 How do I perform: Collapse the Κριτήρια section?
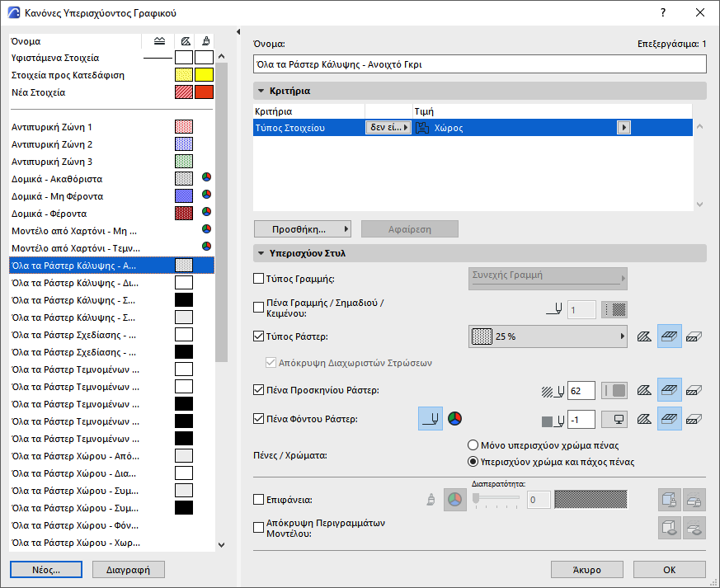(261, 91)
